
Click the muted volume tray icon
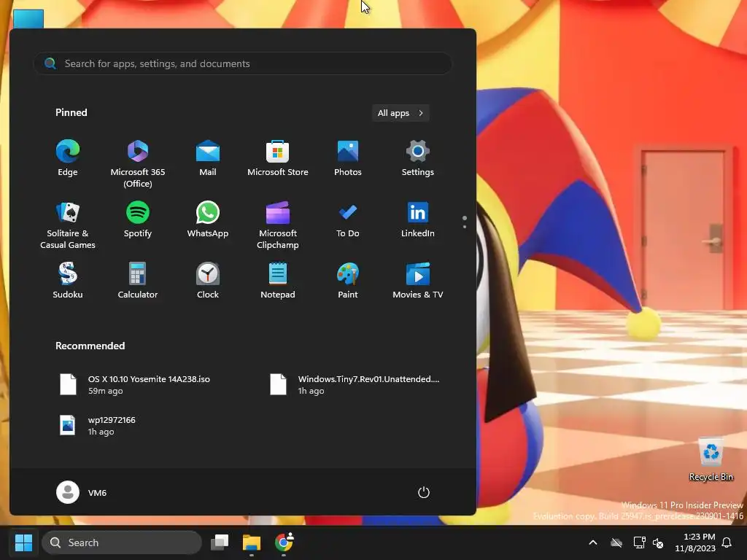click(x=658, y=542)
